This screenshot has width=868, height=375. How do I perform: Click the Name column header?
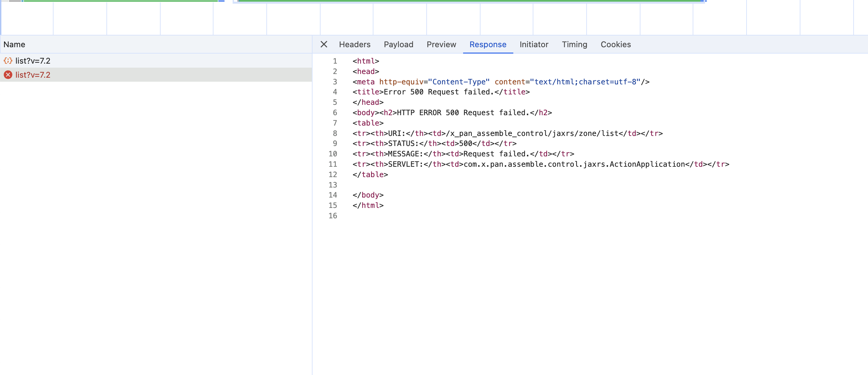pos(14,45)
